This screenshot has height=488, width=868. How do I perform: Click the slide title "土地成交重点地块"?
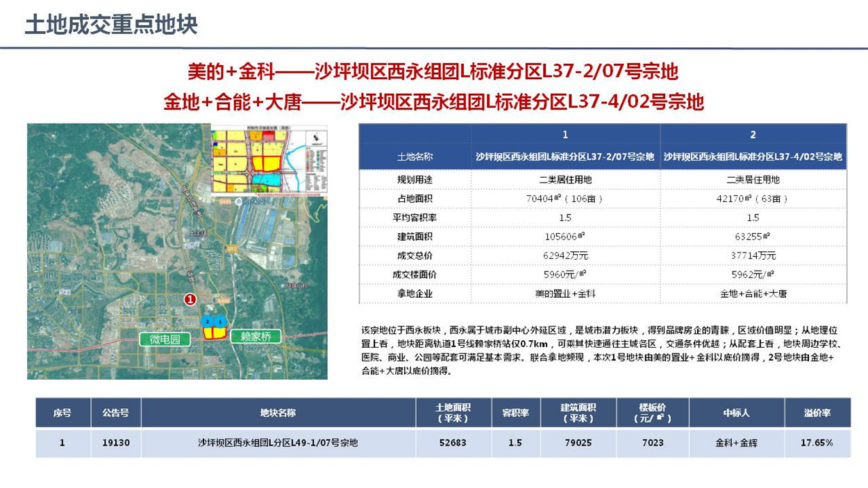coord(111,25)
